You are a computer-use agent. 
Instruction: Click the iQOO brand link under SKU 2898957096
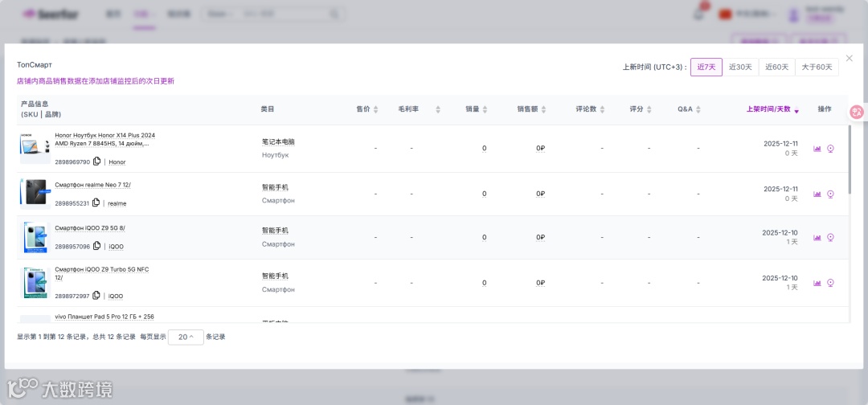point(117,247)
